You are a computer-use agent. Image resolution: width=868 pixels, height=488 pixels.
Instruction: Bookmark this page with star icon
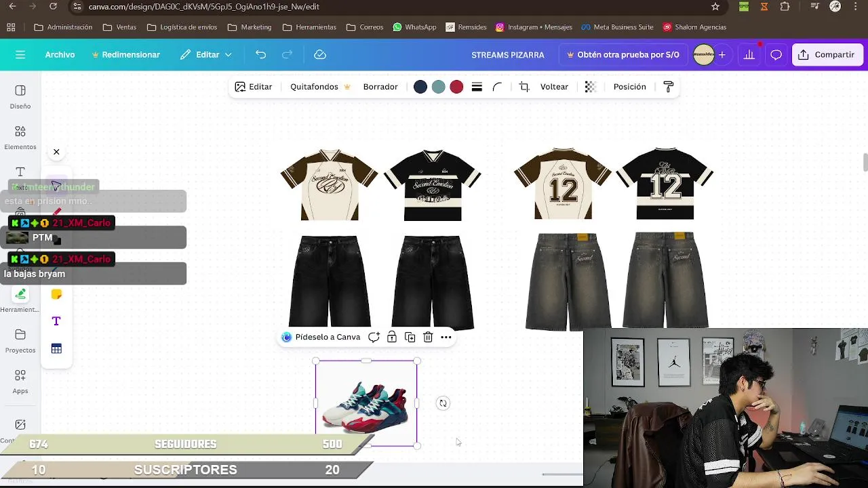point(715,7)
